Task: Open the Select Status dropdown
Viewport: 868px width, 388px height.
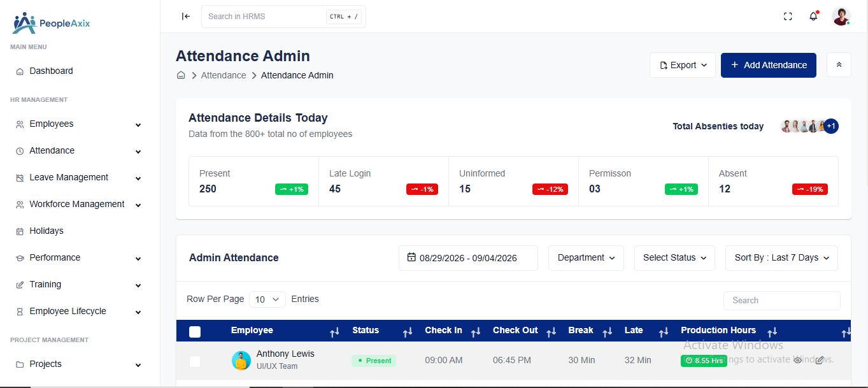Action: (x=674, y=258)
